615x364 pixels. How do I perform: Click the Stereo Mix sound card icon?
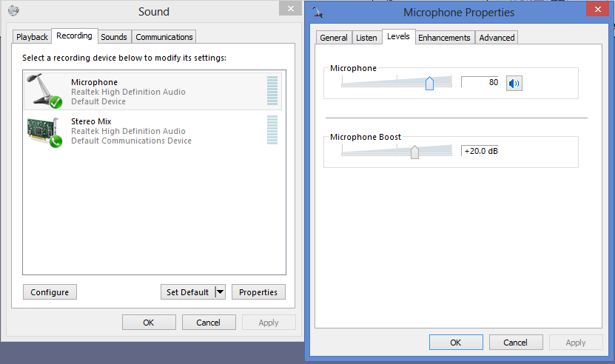44,131
